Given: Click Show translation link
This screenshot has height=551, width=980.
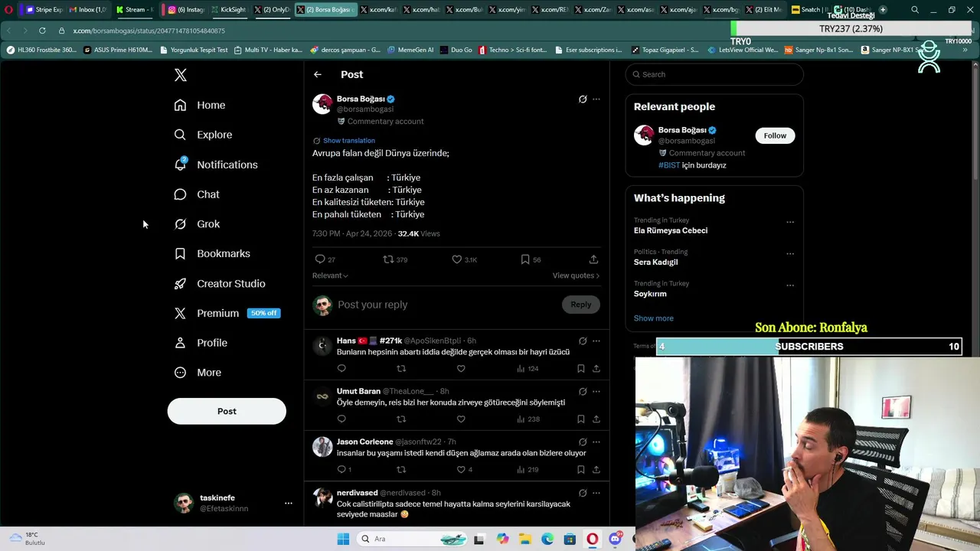Looking at the screenshot, I should (x=348, y=141).
